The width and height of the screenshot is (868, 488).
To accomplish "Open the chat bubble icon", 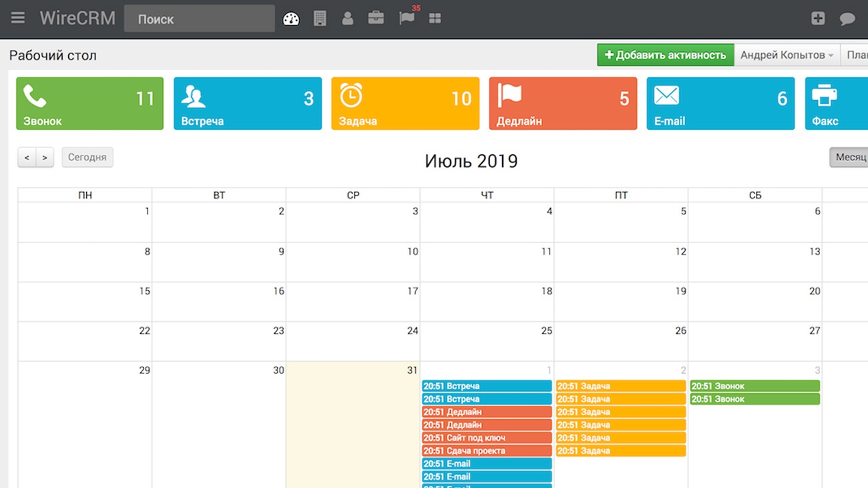I will click(x=847, y=19).
